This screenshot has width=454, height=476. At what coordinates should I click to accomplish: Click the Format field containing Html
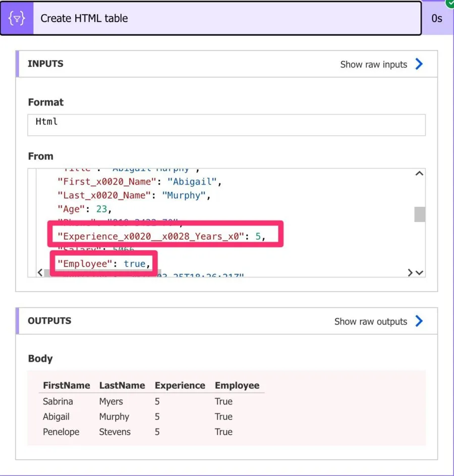(226, 125)
